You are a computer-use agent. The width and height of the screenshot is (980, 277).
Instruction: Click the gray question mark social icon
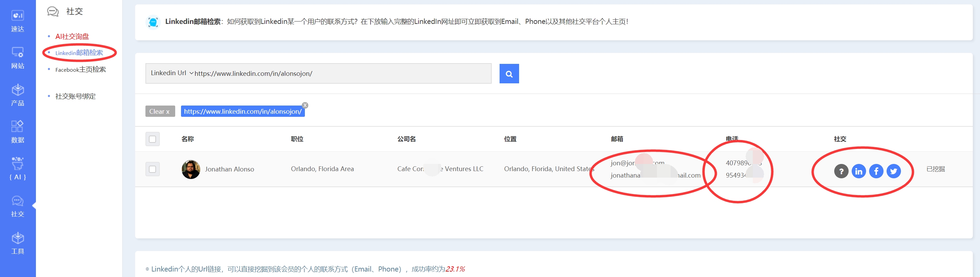[841, 171]
